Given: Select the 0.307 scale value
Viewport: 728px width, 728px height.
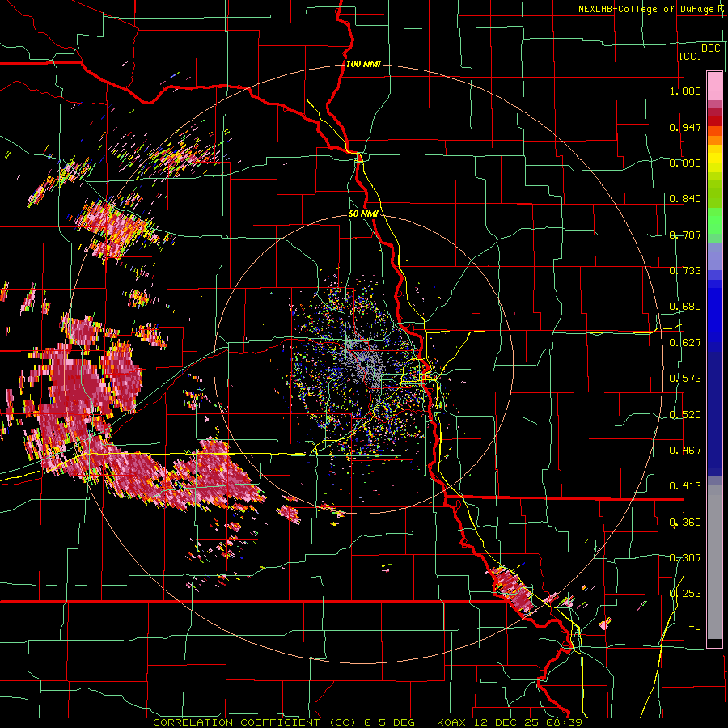Looking at the screenshot, I should tap(685, 557).
